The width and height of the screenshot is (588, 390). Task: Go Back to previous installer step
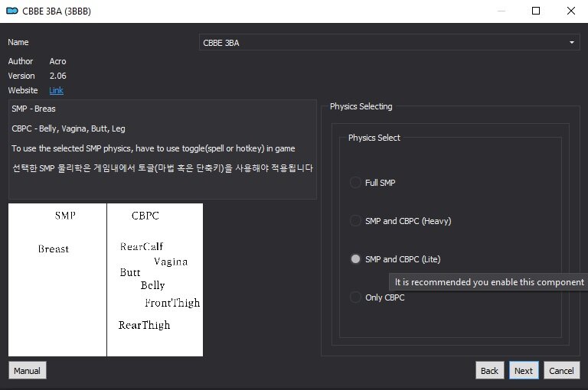tap(489, 371)
